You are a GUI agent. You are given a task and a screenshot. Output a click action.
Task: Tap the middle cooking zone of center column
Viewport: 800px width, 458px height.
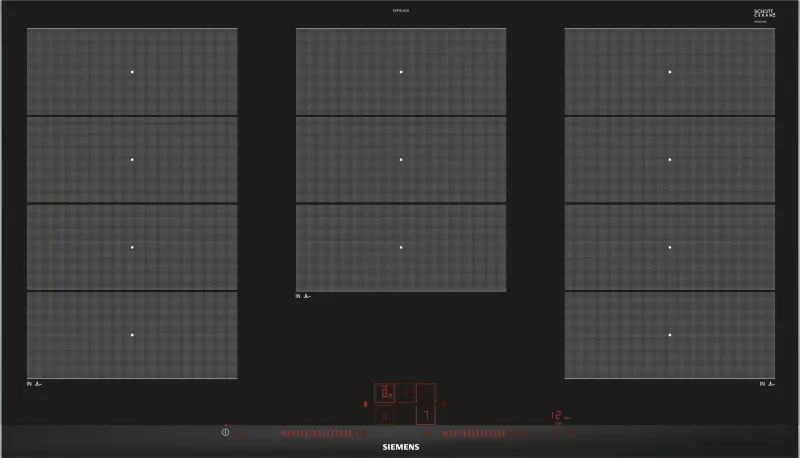[401, 160]
